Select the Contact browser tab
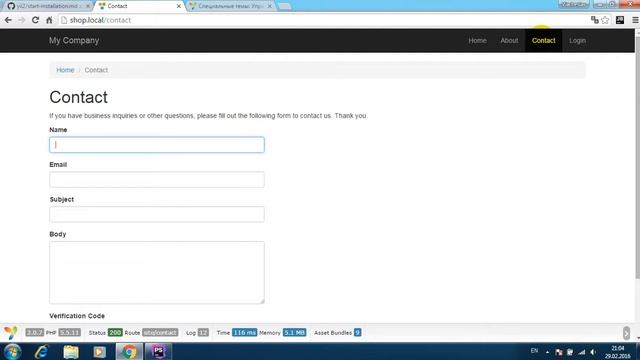The image size is (640, 360). pyautogui.click(x=139, y=6)
